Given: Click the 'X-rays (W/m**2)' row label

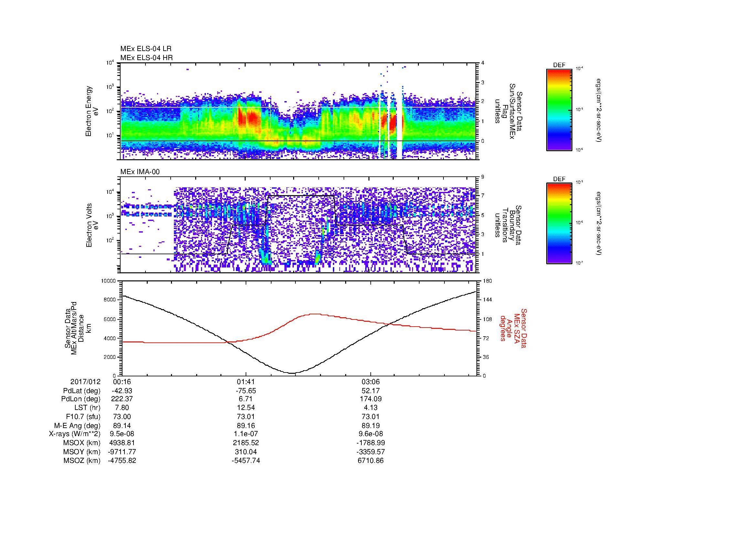Looking at the screenshot, I should coord(75,434).
